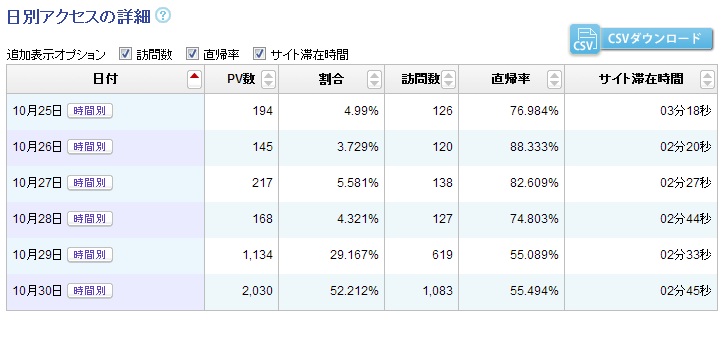Click the percentage 3.729%
The image size is (724, 360).
click(x=357, y=147)
